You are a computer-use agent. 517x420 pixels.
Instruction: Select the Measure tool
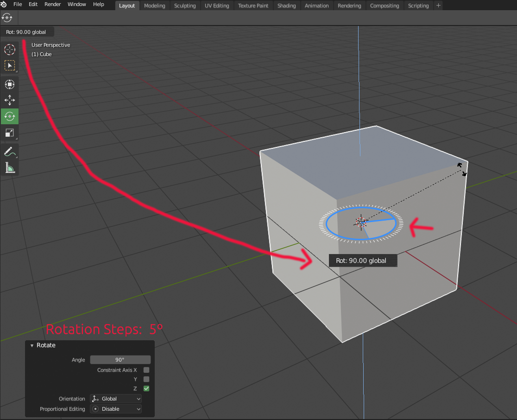tap(10, 168)
